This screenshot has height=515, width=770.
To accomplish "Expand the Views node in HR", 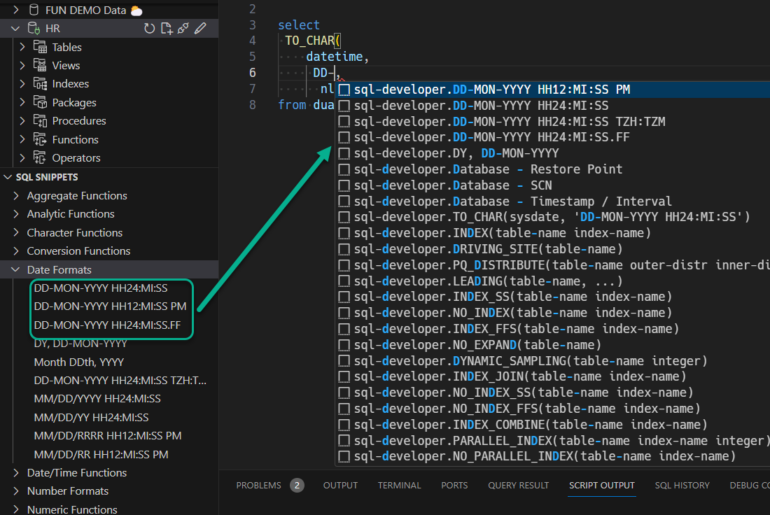I will click(x=23, y=66).
